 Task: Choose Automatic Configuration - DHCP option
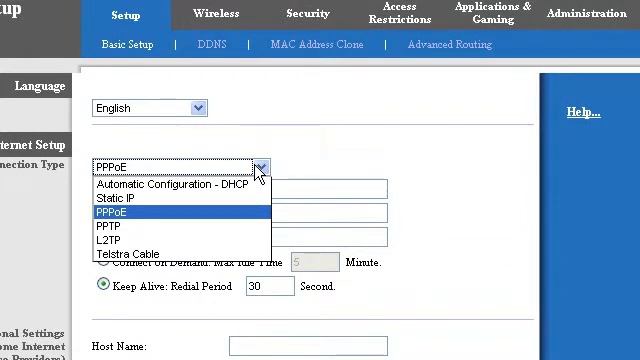pyautogui.click(x=182, y=184)
